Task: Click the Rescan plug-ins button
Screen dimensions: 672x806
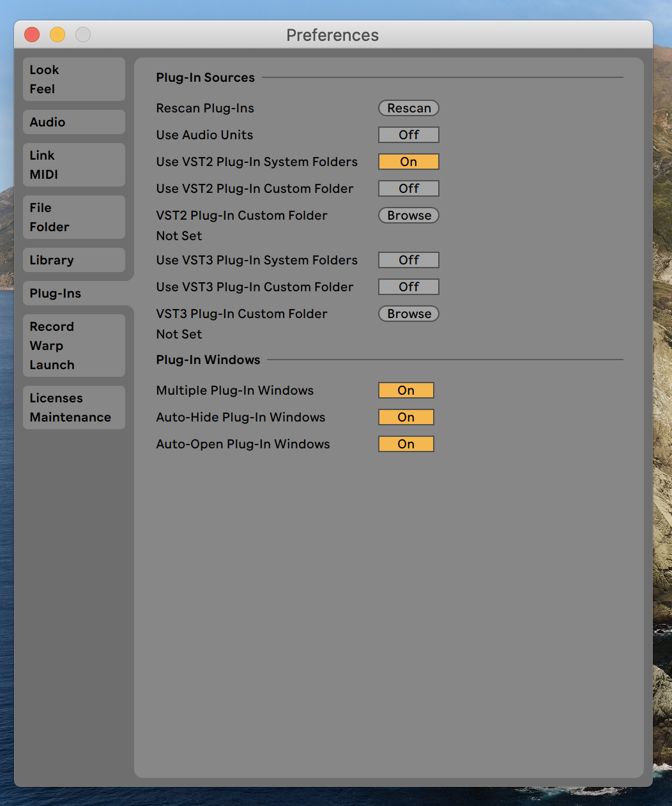Action: click(409, 108)
